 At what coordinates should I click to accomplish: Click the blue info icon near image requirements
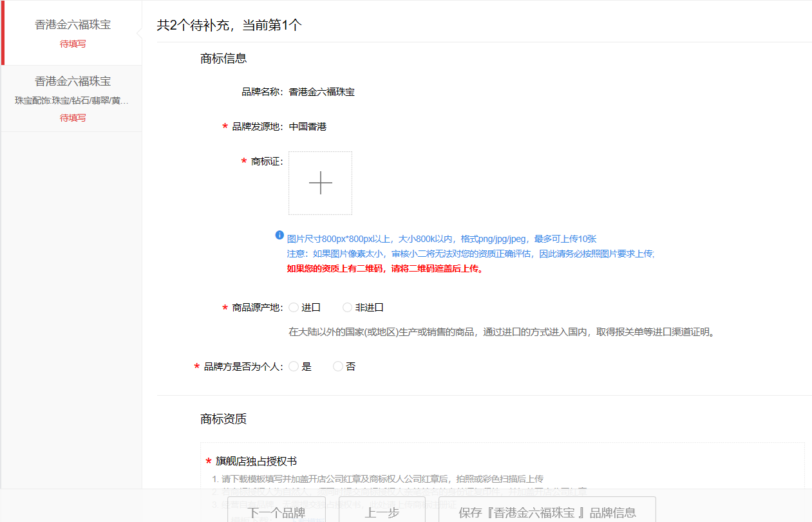click(279, 236)
